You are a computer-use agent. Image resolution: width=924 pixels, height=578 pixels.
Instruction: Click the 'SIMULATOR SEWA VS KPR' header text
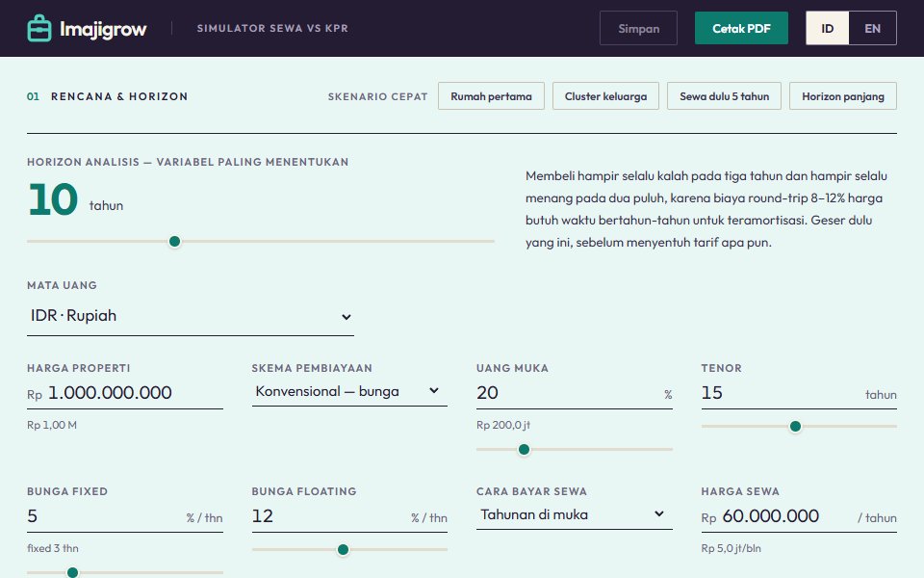point(272,28)
